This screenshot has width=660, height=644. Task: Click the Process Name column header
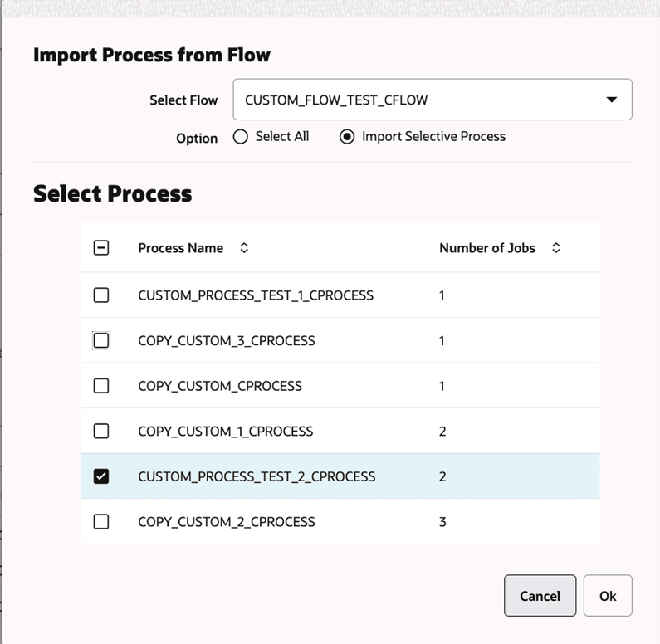tap(180, 247)
